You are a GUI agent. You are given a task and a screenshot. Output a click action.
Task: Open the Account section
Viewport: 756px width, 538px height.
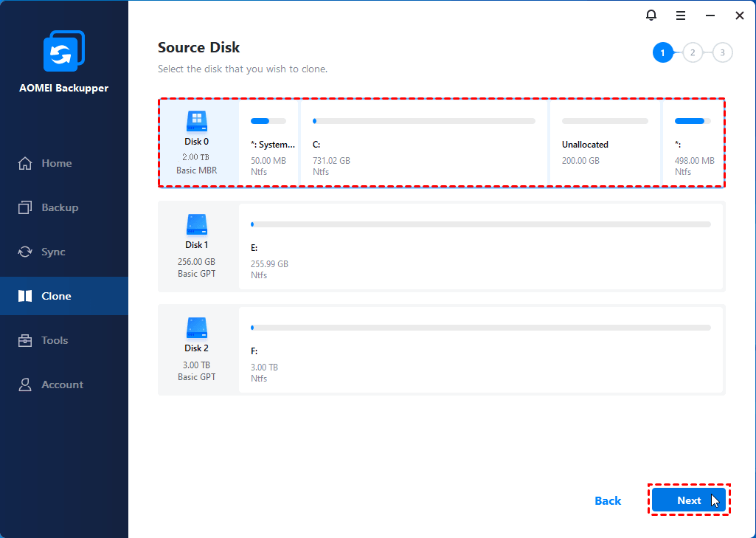tap(64, 384)
